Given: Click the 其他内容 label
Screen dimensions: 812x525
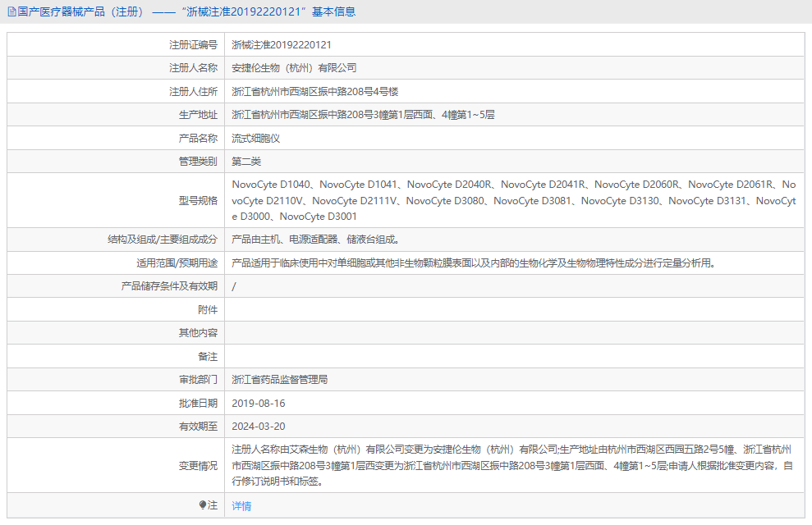Looking at the screenshot, I should coord(198,332).
